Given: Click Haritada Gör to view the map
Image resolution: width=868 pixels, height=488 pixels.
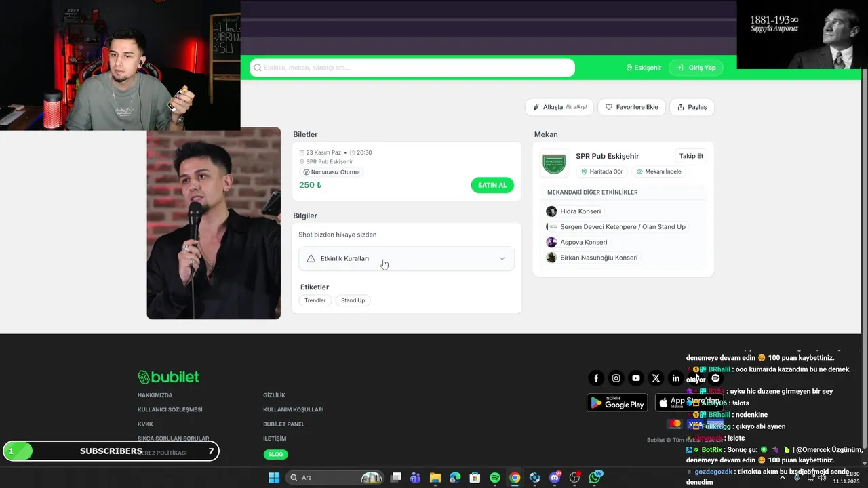Looking at the screenshot, I should click(601, 171).
